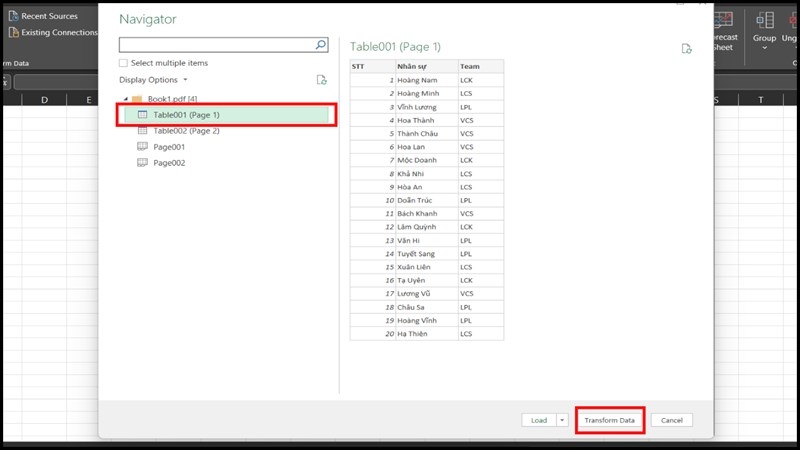Click the Table002 (Page 2) table icon
The image size is (800, 450).
pyautogui.click(x=142, y=131)
